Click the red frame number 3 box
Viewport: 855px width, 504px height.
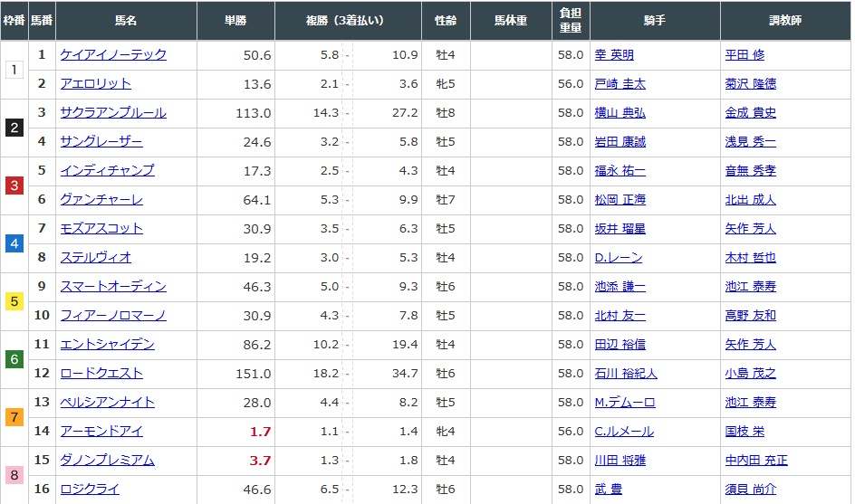(x=14, y=185)
